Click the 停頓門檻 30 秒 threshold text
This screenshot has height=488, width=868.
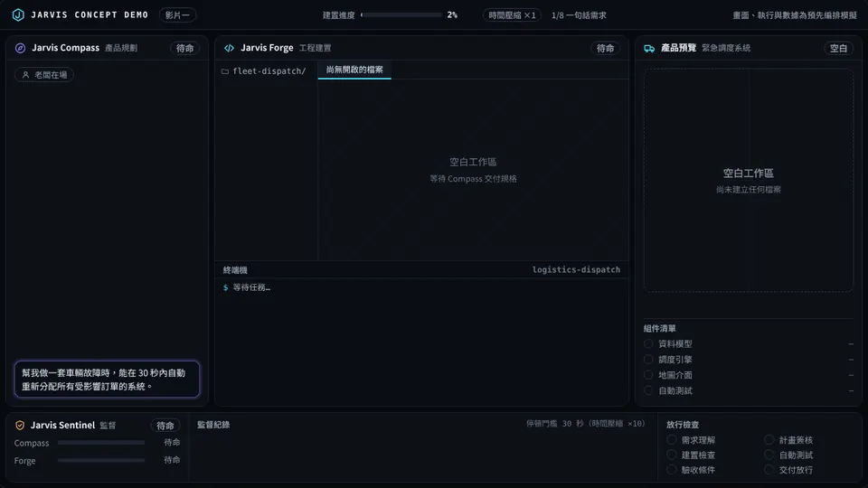tap(586, 424)
